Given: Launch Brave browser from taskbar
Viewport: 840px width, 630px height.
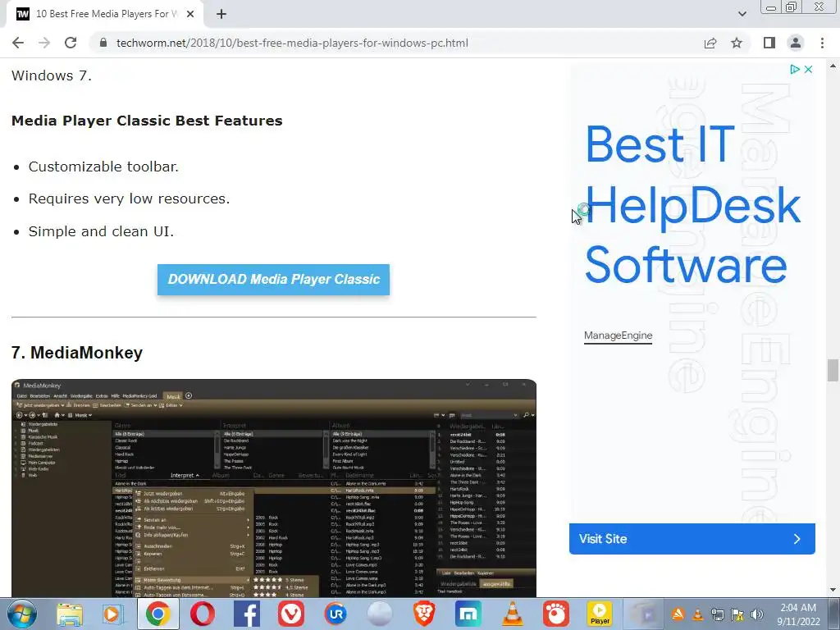Looking at the screenshot, I should (x=424, y=614).
